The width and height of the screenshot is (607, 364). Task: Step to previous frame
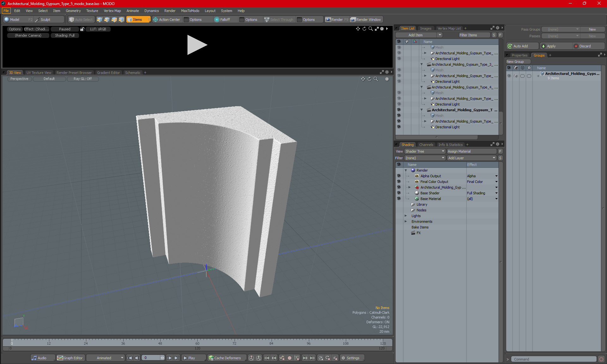coord(137,358)
